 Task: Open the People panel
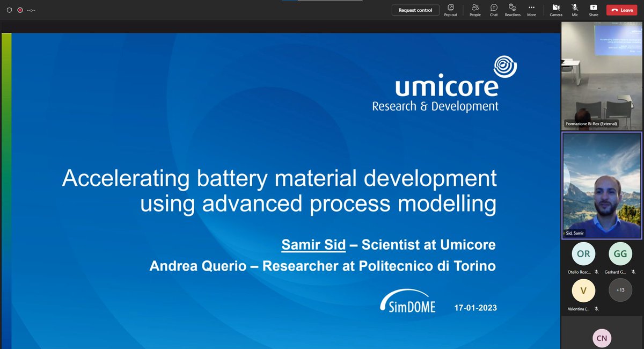point(475,10)
